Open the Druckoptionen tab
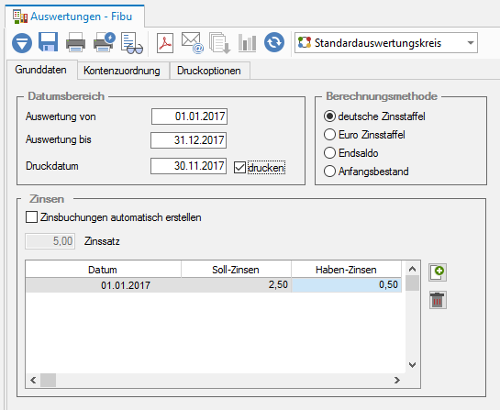Image resolution: width=500 pixels, height=410 pixels. pyautogui.click(x=209, y=71)
